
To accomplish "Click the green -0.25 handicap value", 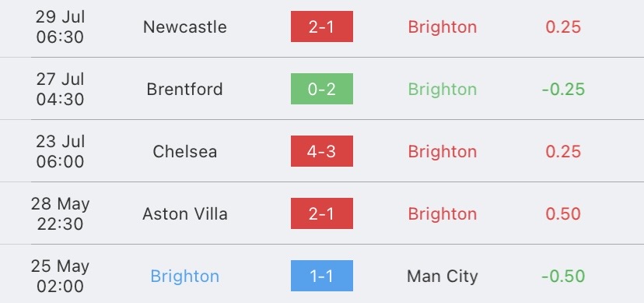I will [x=563, y=90].
